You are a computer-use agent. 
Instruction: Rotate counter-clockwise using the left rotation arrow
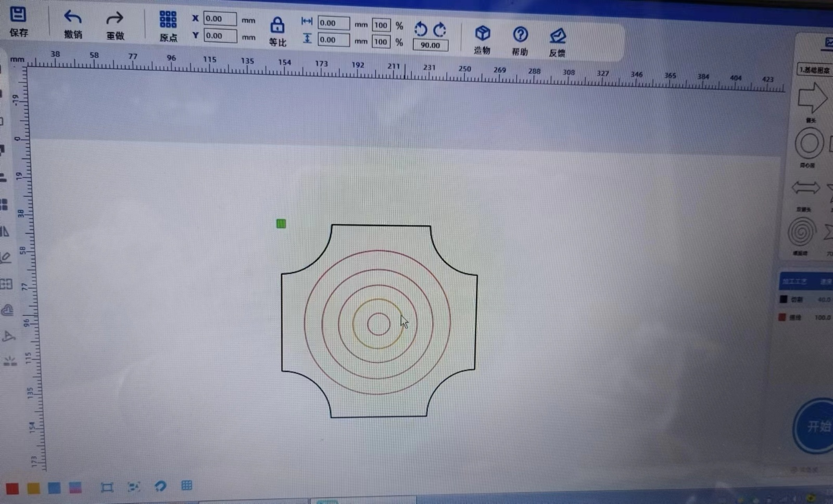coord(421,29)
